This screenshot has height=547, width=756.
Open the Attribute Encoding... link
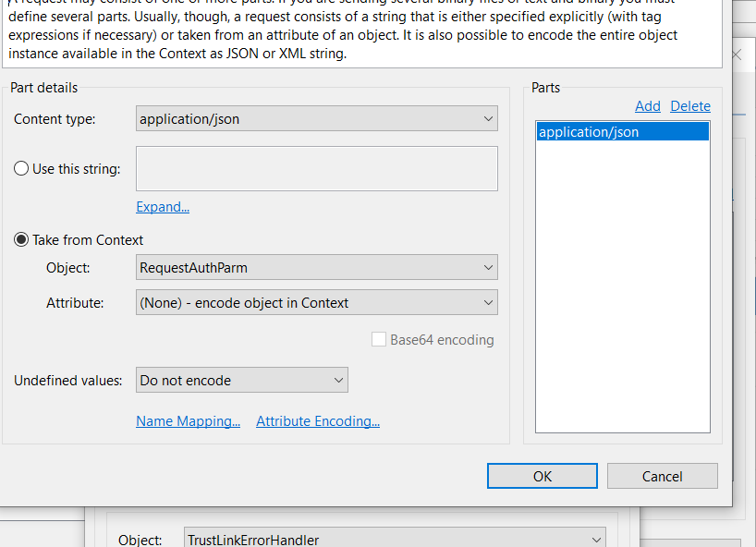(318, 421)
